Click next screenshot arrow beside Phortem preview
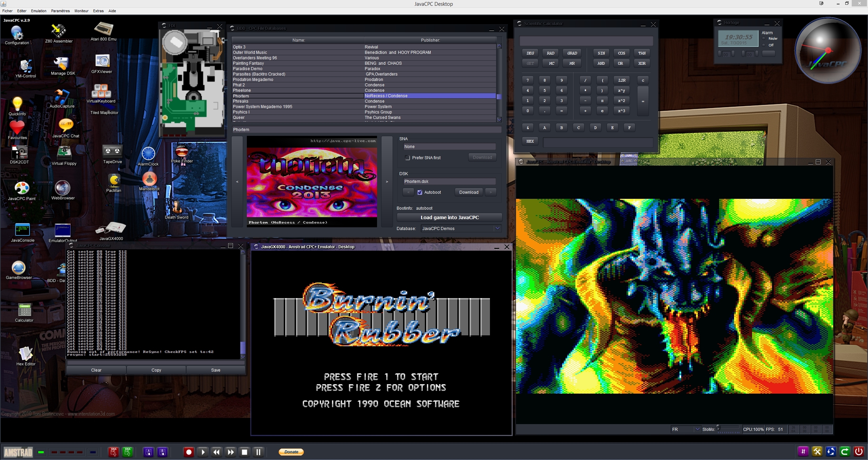 click(387, 182)
